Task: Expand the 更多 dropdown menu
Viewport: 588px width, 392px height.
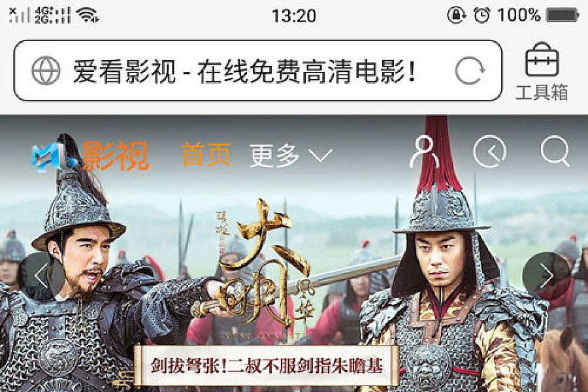Action: pos(291,155)
